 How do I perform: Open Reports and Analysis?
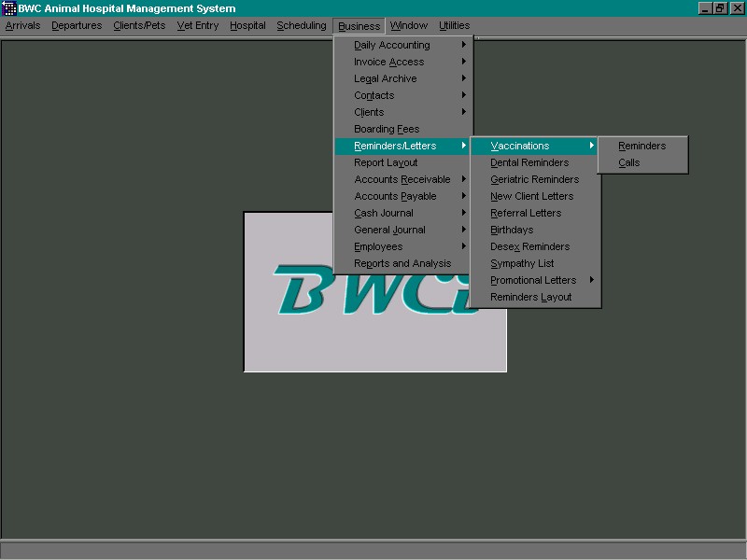click(403, 263)
